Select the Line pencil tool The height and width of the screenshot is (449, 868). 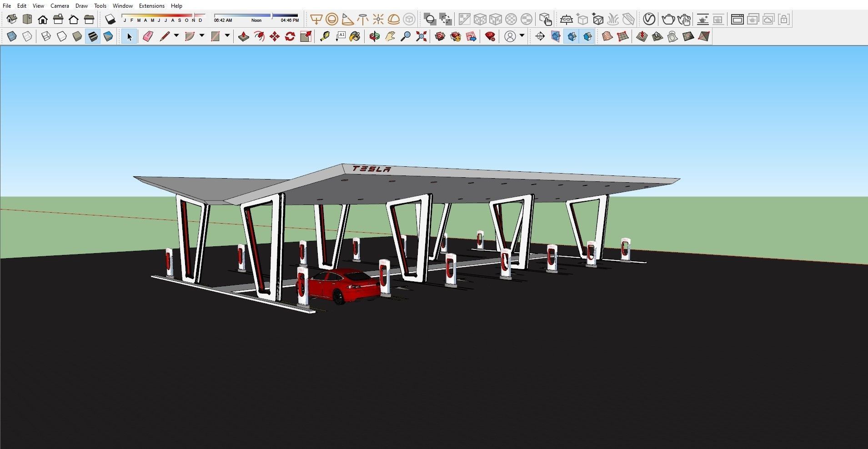click(165, 36)
